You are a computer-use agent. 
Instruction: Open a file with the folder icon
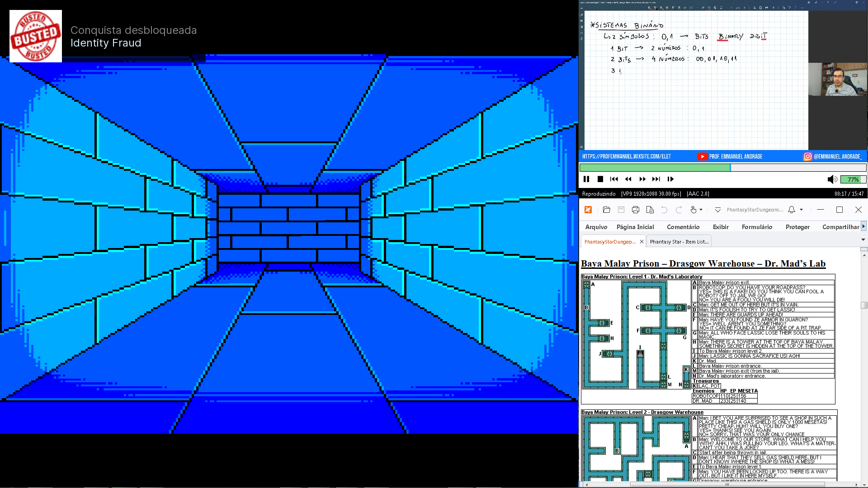coord(607,210)
